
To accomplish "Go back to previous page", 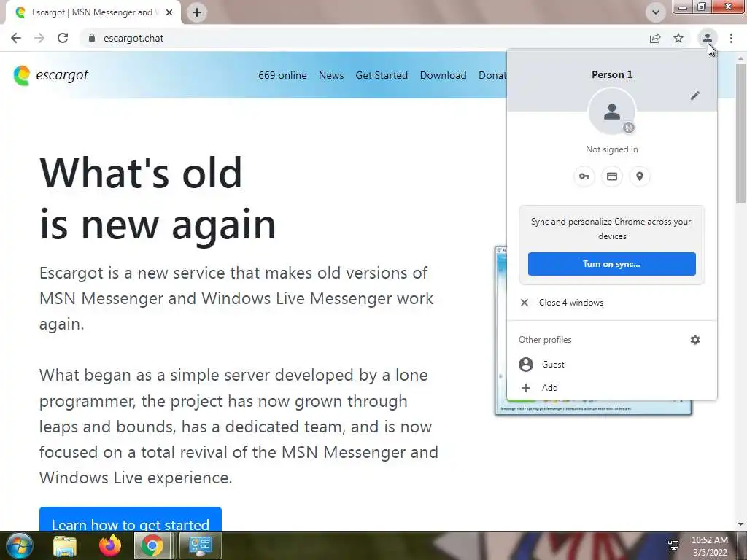I will 16,38.
